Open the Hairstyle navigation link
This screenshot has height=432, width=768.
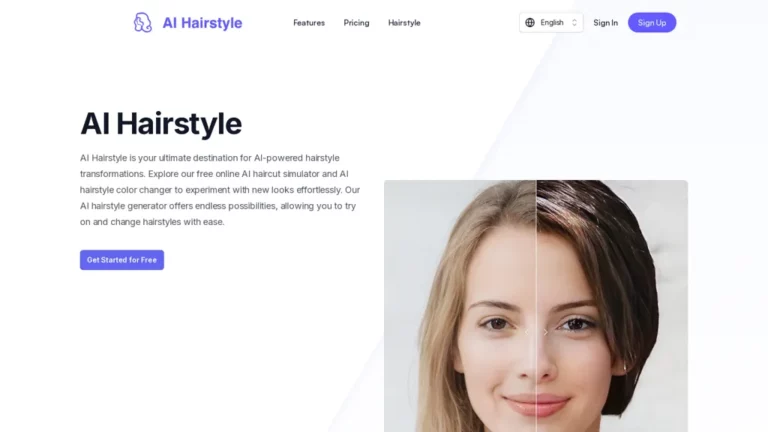(x=404, y=23)
